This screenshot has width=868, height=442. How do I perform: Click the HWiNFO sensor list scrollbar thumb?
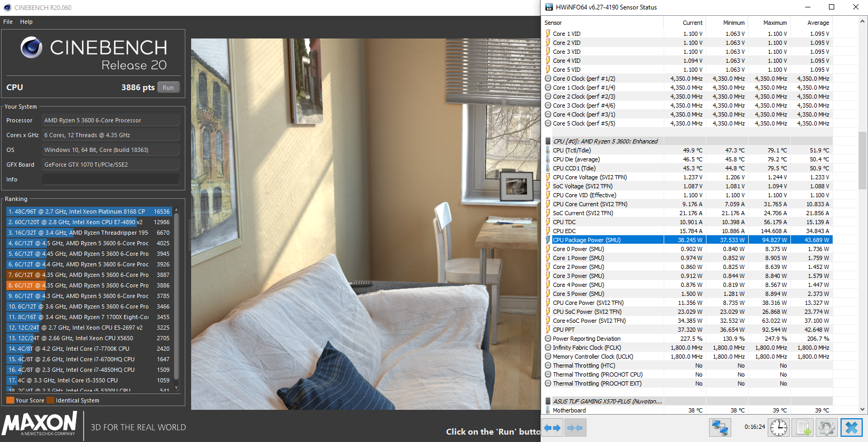[863, 160]
